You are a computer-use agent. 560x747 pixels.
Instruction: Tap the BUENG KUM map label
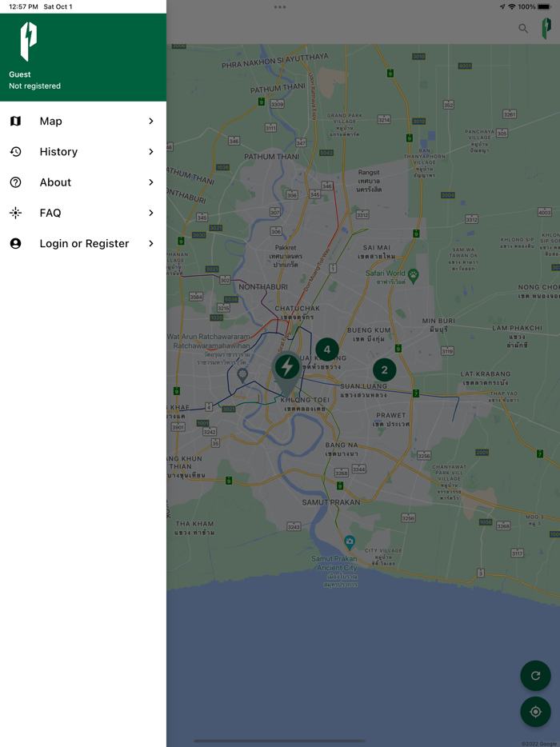click(x=369, y=330)
